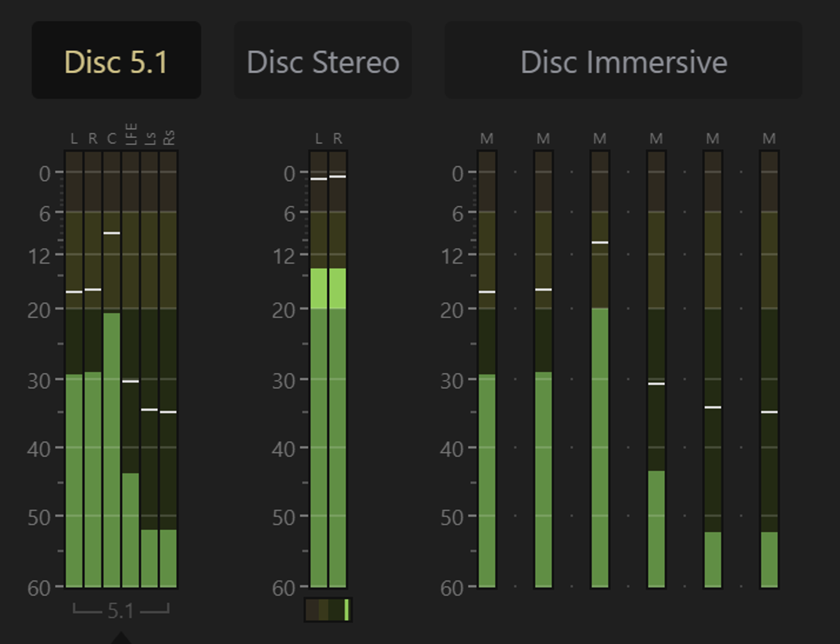Click the third M immersive meter
Screen dimensions: 840x644
point(600,370)
